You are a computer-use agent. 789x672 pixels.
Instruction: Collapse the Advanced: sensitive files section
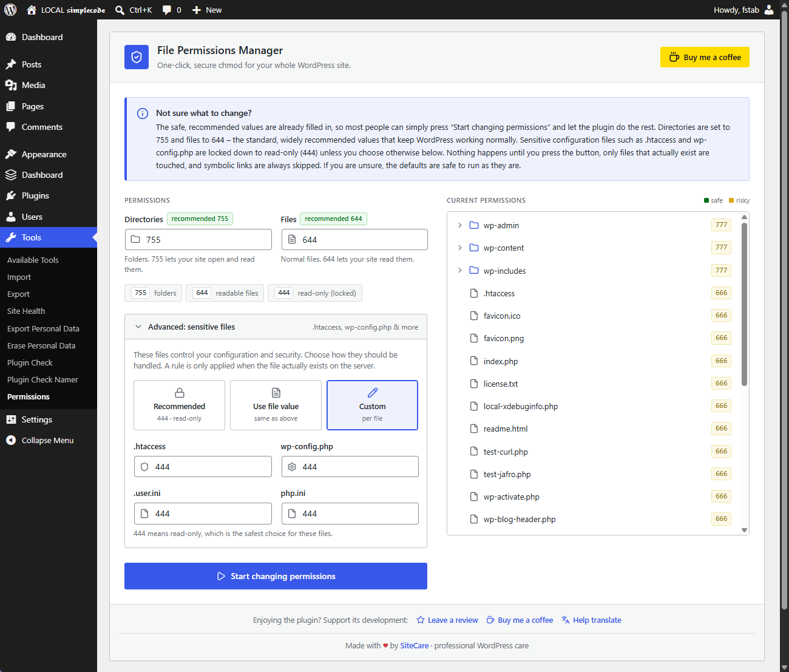[x=276, y=327]
